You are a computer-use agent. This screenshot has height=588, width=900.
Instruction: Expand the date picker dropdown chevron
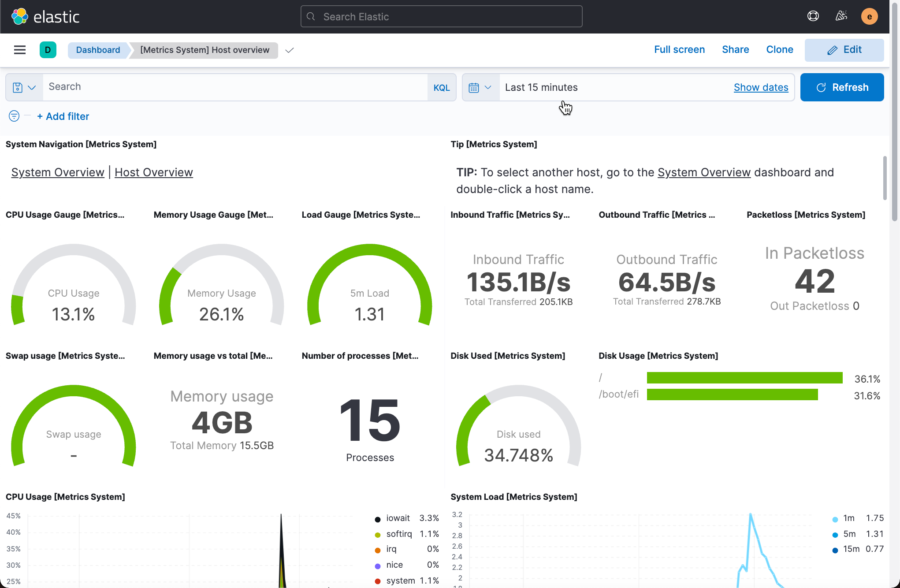click(488, 87)
